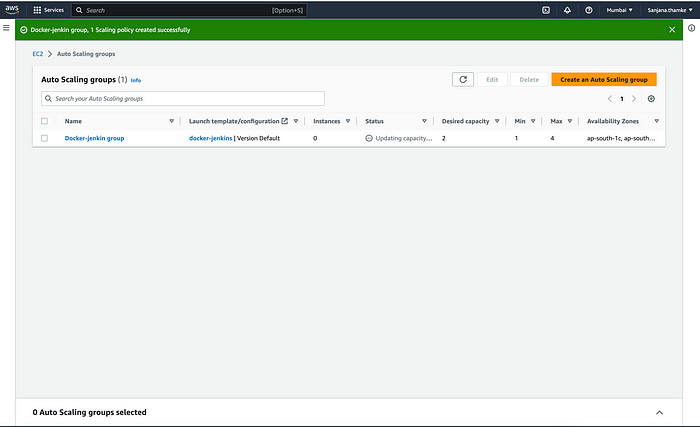The height and width of the screenshot is (427, 700).
Task: Open the notifications bell
Action: click(x=567, y=10)
